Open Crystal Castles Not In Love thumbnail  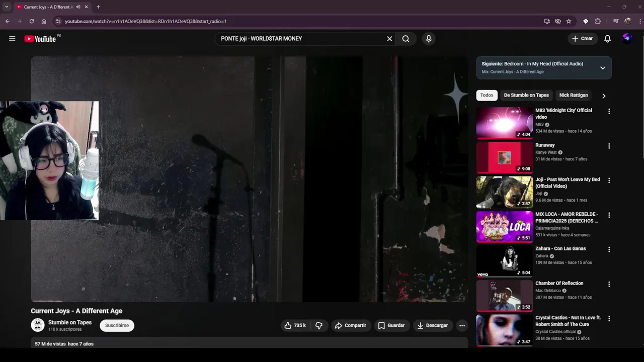504,330
